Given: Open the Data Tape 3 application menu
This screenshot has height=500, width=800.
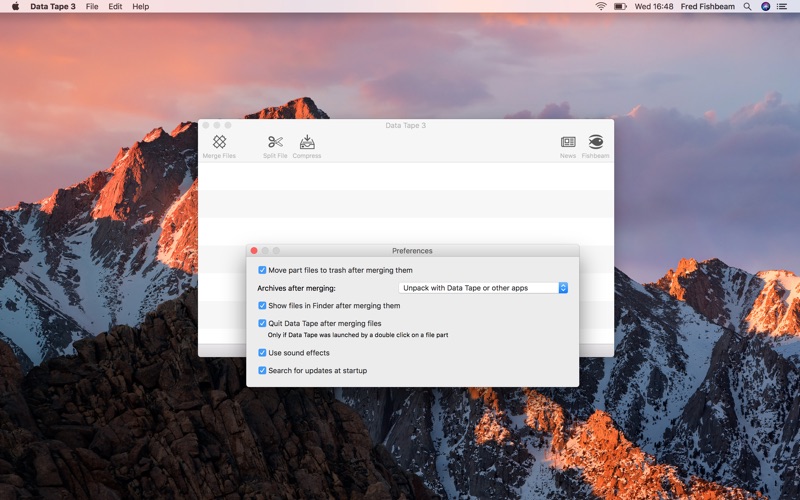Looking at the screenshot, I should [x=53, y=7].
